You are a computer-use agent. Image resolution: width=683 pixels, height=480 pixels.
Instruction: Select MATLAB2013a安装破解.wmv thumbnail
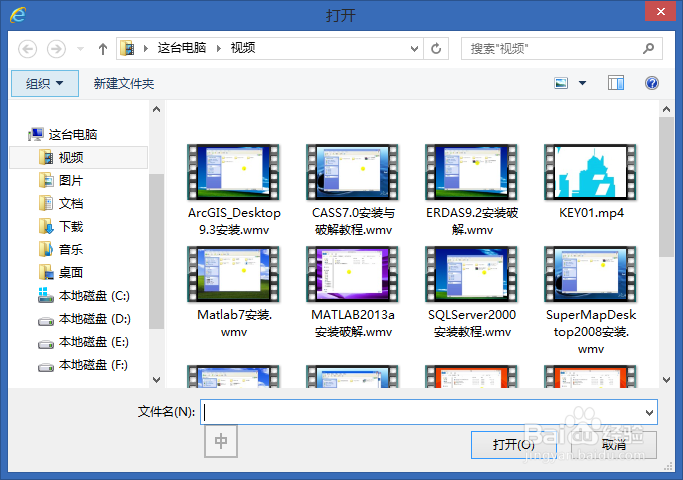tap(352, 274)
